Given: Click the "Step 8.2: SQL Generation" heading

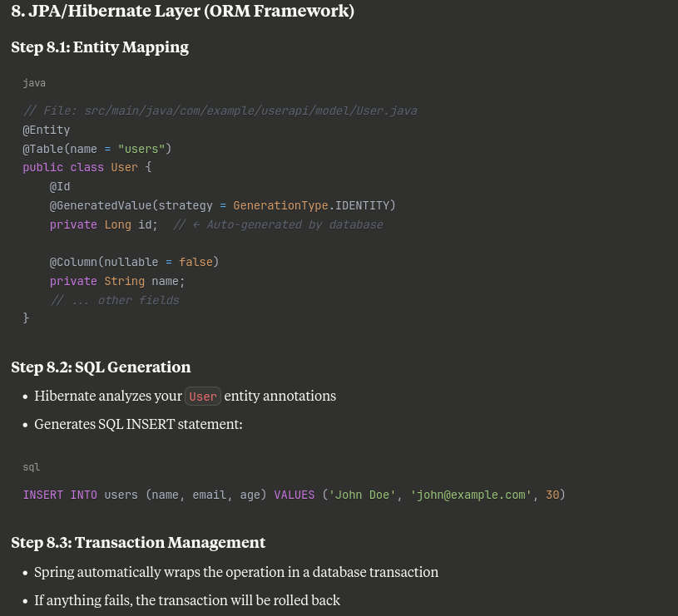Looking at the screenshot, I should 101,367.
